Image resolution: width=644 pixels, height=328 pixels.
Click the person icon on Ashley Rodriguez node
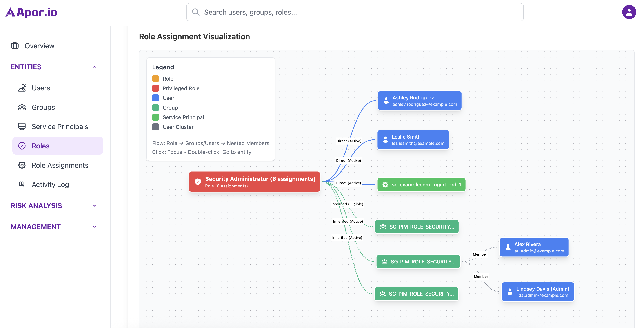tap(386, 100)
